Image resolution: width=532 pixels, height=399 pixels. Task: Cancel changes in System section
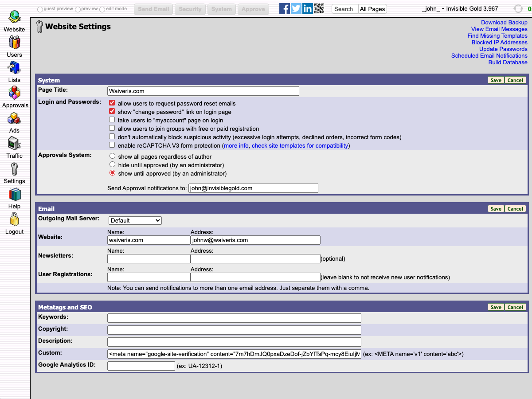(x=515, y=80)
